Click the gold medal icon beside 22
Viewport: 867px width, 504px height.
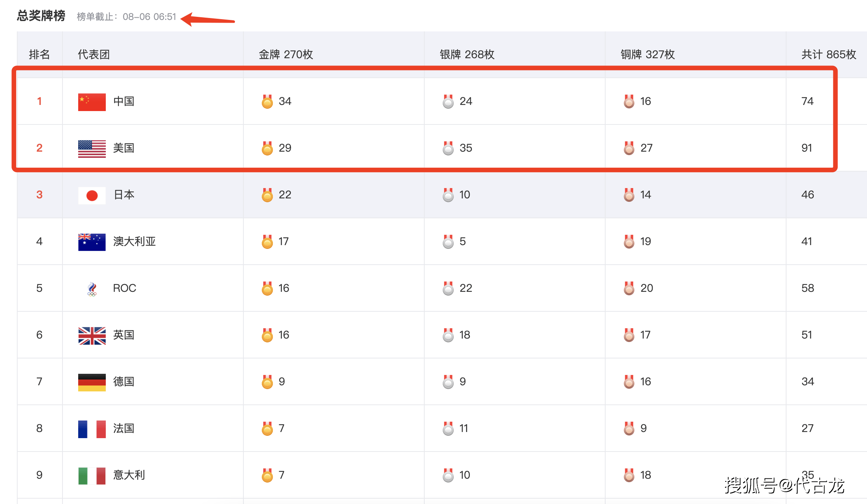coord(267,195)
